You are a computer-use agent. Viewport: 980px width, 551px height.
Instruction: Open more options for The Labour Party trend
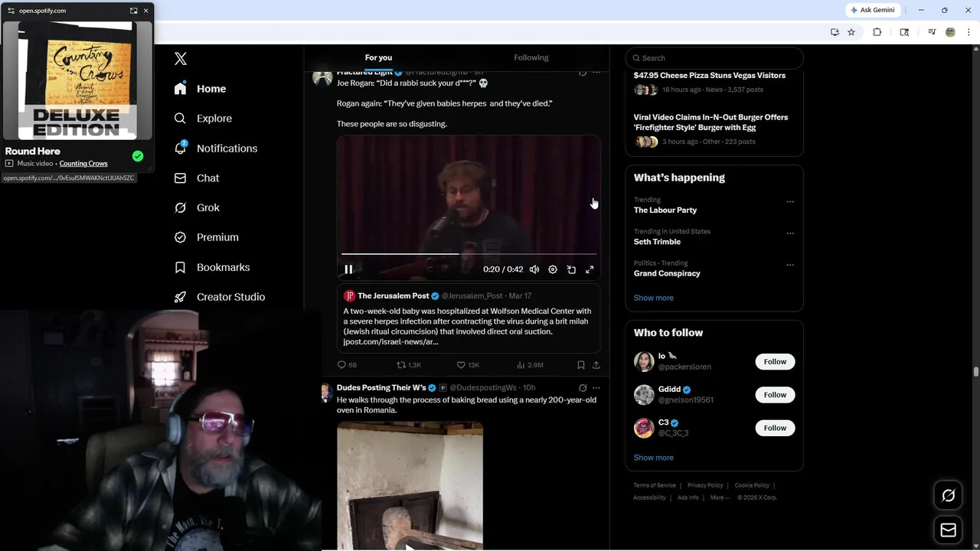click(790, 202)
